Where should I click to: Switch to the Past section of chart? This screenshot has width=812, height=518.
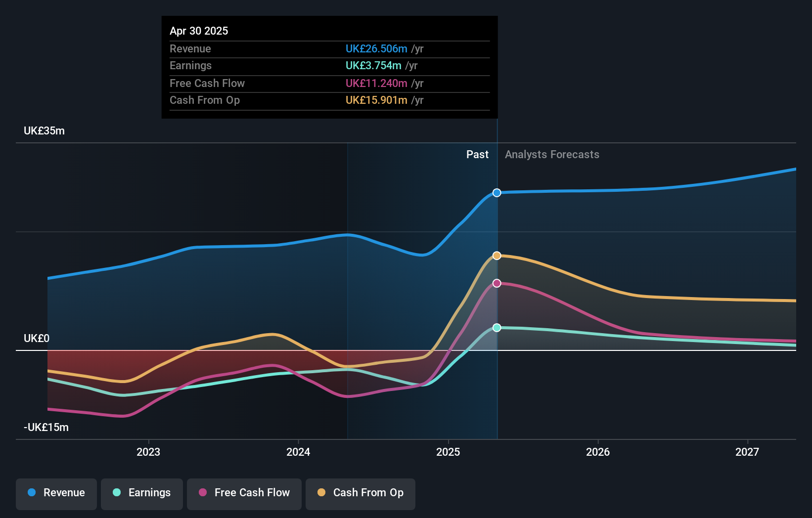click(477, 154)
